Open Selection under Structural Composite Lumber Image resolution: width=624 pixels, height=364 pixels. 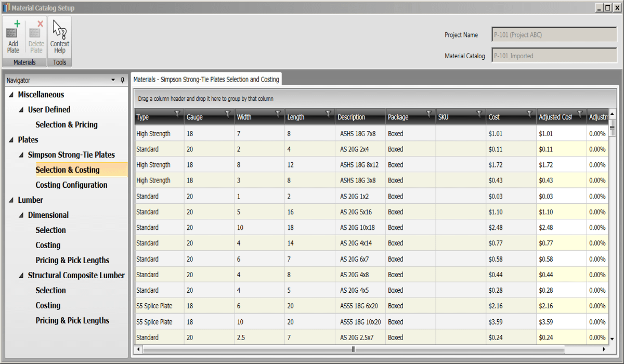click(50, 291)
